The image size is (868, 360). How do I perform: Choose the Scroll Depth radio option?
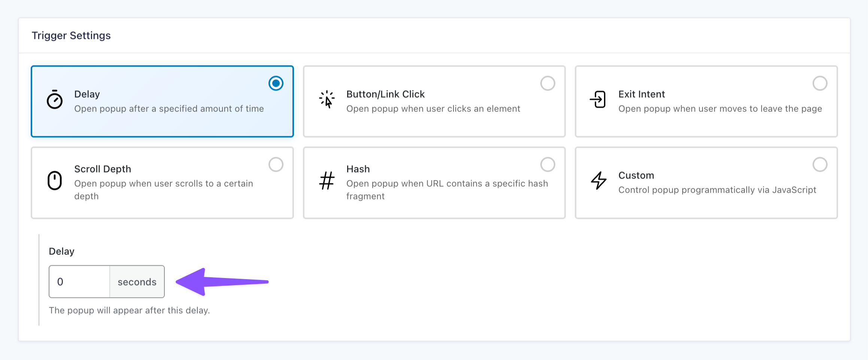(x=276, y=165)
